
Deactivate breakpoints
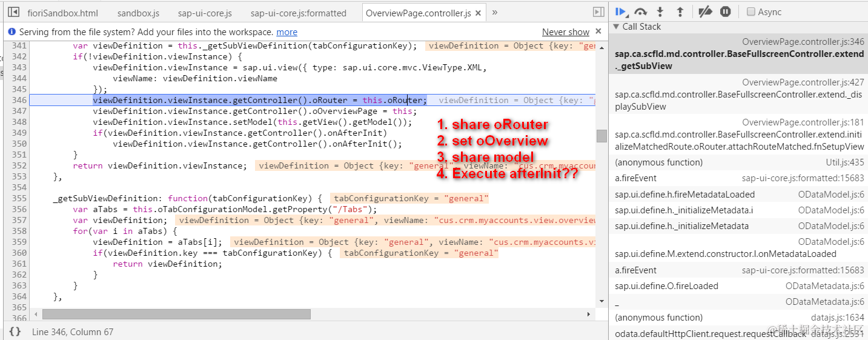[x=705, y=12]
